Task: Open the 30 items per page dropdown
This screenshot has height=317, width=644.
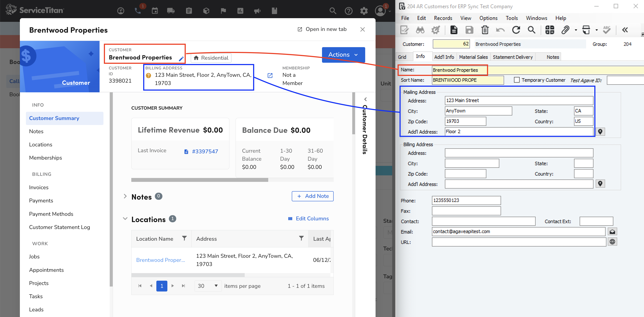Action: pyautogui.click(x=208, y=286)
